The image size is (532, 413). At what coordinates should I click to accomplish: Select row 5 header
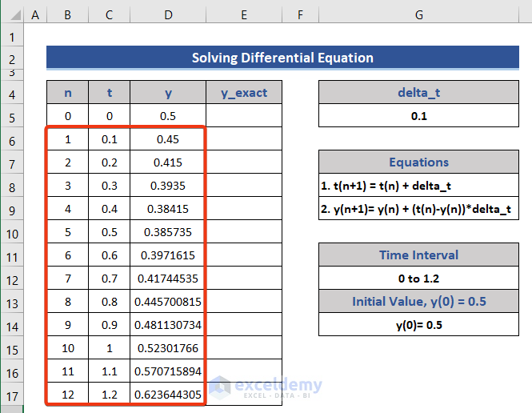(x=12, y=116)
